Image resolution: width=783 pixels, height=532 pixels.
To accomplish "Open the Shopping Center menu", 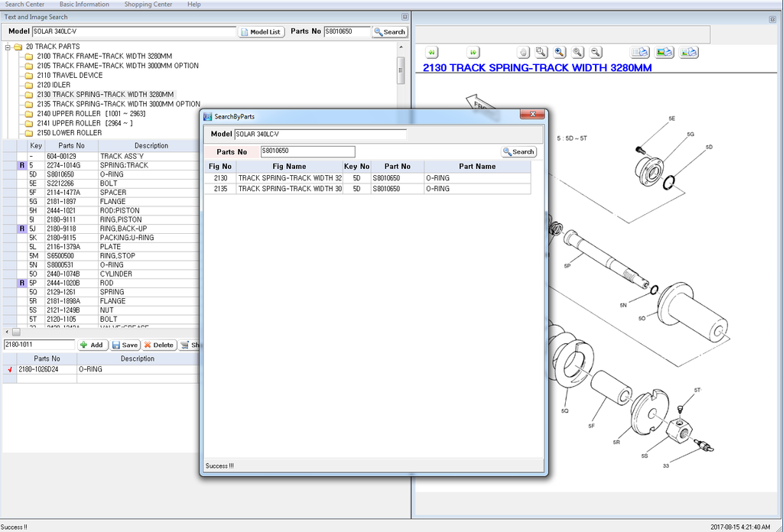I will coord(148,4).
